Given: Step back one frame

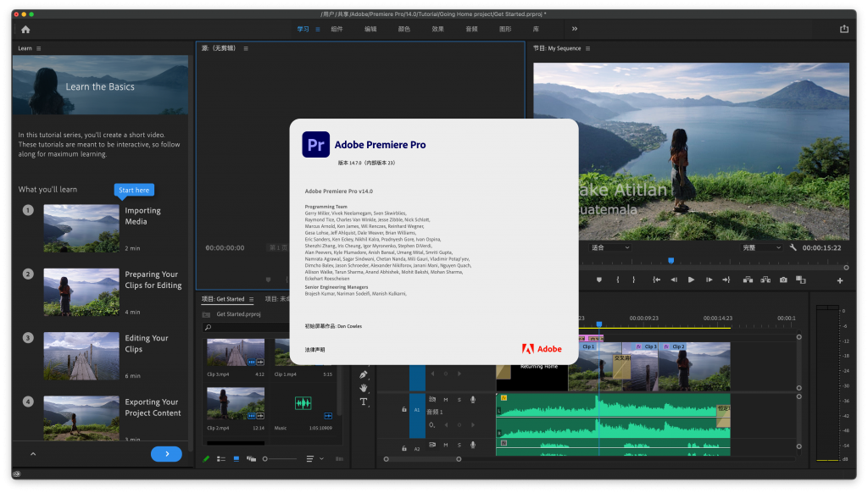Looking at the screenshot, I should pos(674,280).
